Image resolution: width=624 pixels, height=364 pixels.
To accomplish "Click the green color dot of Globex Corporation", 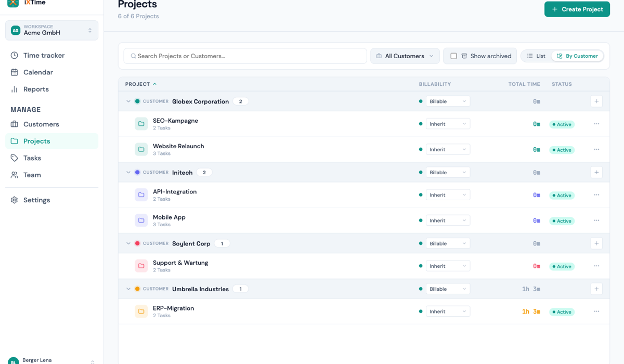I will [137, 101].
